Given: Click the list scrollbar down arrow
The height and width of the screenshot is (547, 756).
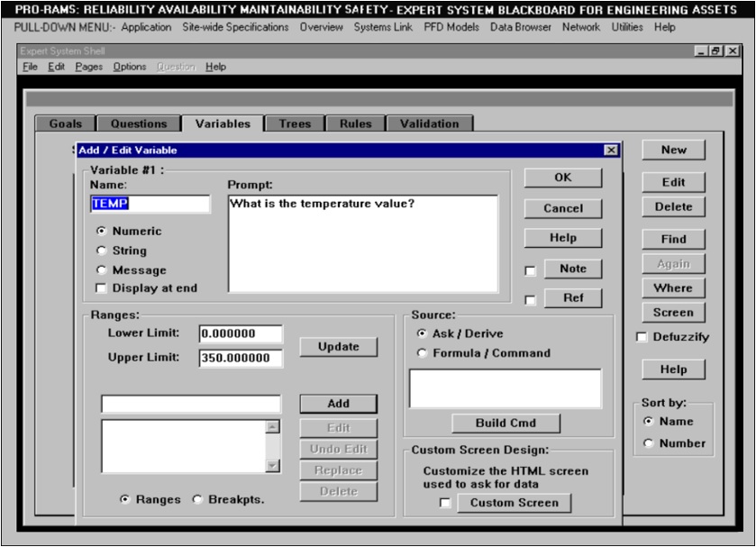Looking at the screenshot, I should tap(272, 466).
